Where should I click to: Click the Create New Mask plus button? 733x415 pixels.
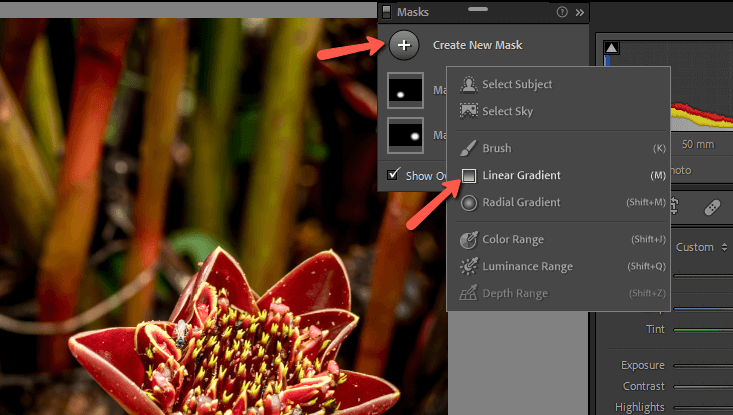click(x=404, y=45)
